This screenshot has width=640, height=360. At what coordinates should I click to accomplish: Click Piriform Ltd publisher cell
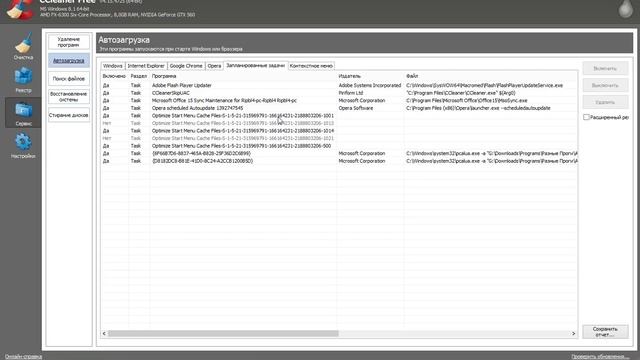pos(351,93)
